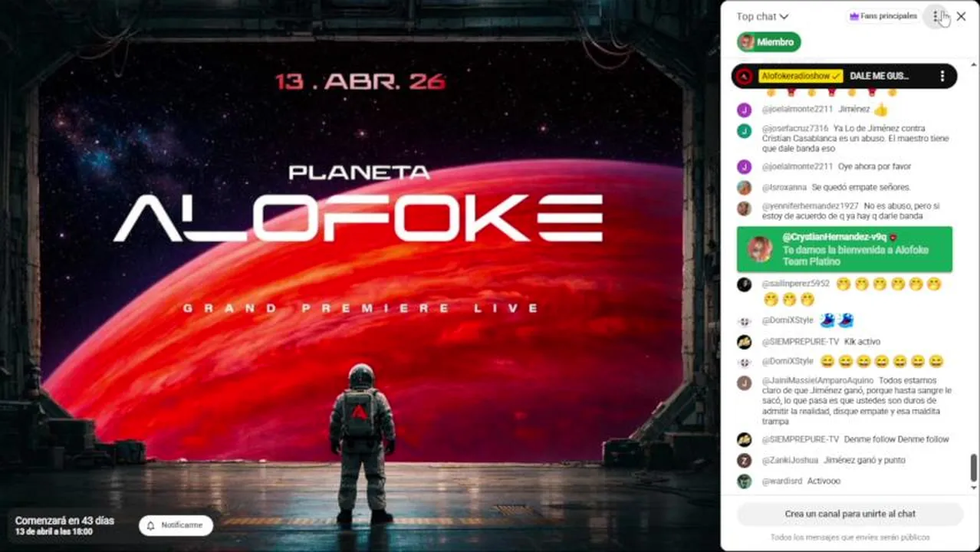The width and height of the screenshot is (980, 552).
Task: Open Fans principales leaderboard
Action: [x=883, y=16]
